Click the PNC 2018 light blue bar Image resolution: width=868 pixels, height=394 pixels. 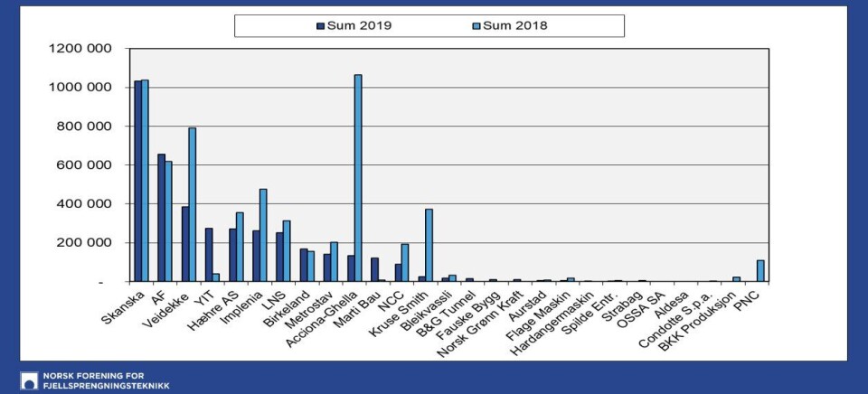[x=760, y=271]
